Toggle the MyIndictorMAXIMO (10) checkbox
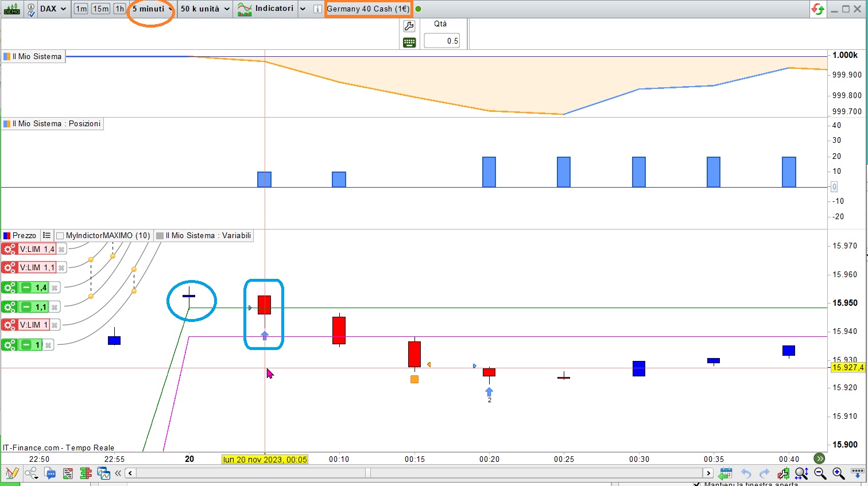 coord(60,236)
